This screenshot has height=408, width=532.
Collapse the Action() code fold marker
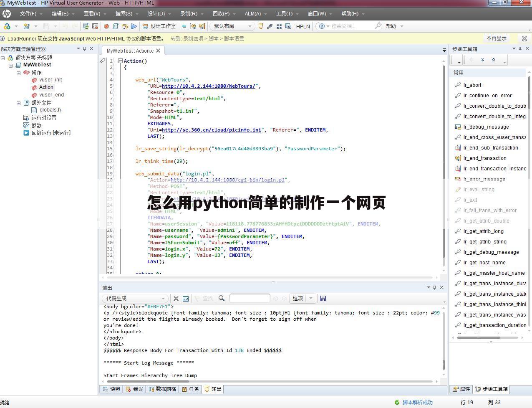(120, 61)
